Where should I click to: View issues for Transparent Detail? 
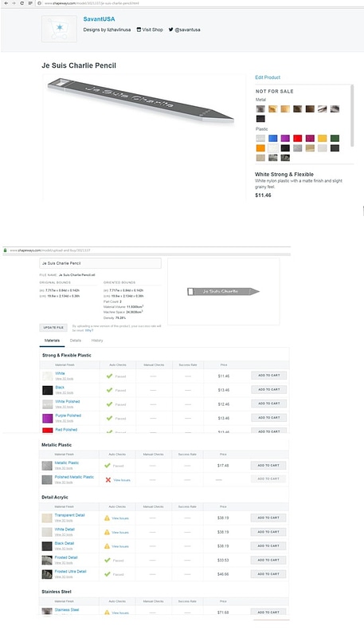coord(120,518)
